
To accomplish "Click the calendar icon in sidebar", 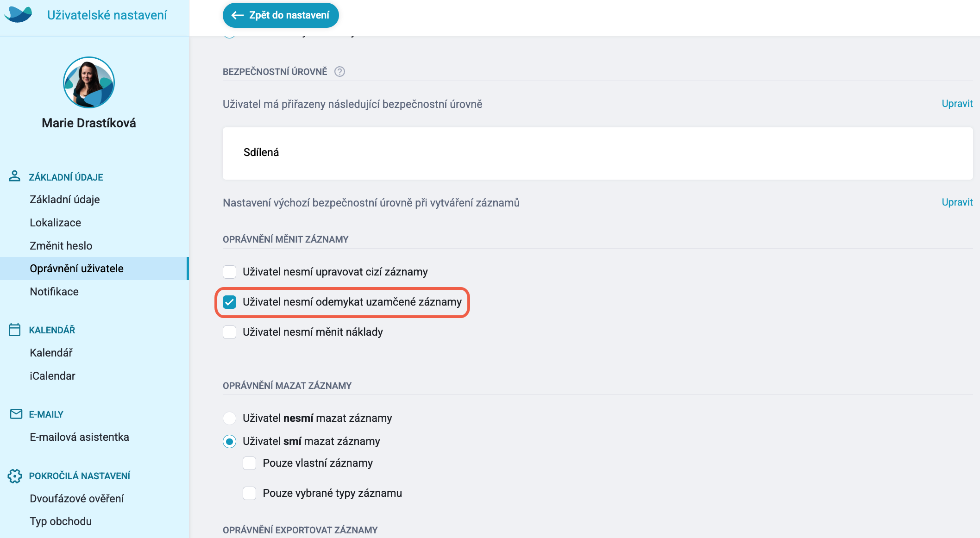I will coord(15,330).
